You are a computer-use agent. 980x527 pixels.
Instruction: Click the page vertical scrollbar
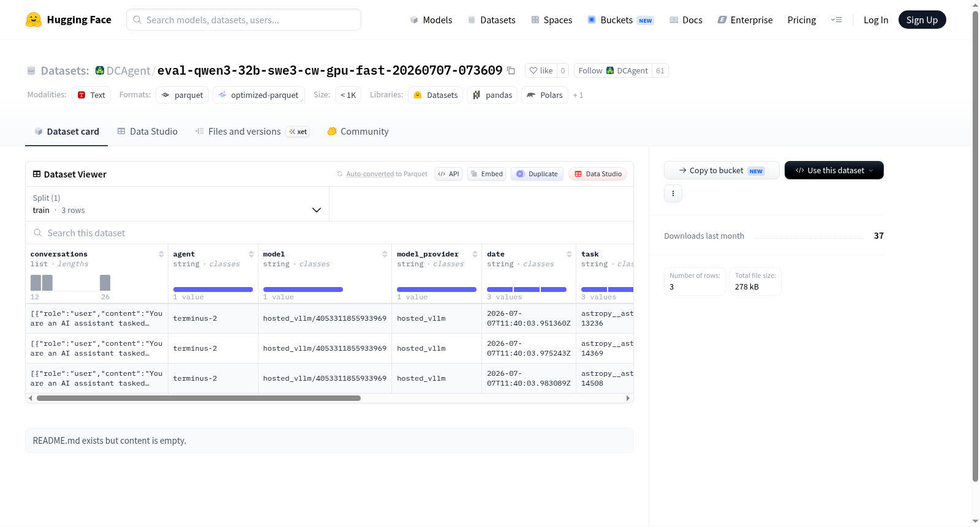(975, 247)
